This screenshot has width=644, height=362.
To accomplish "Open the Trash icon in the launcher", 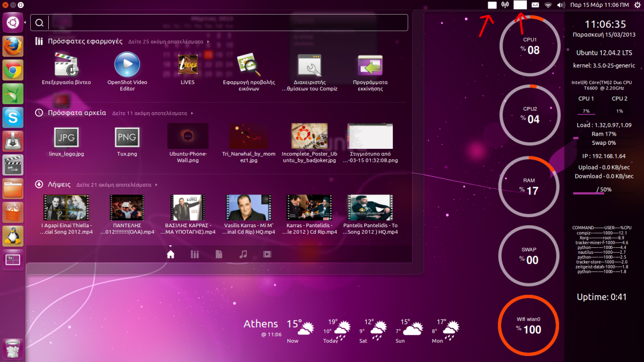I will click(13, 348).
